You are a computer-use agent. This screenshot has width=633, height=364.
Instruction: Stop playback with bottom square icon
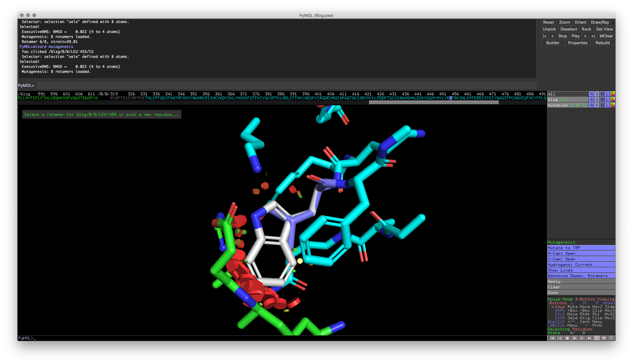[x=567, y=338]
